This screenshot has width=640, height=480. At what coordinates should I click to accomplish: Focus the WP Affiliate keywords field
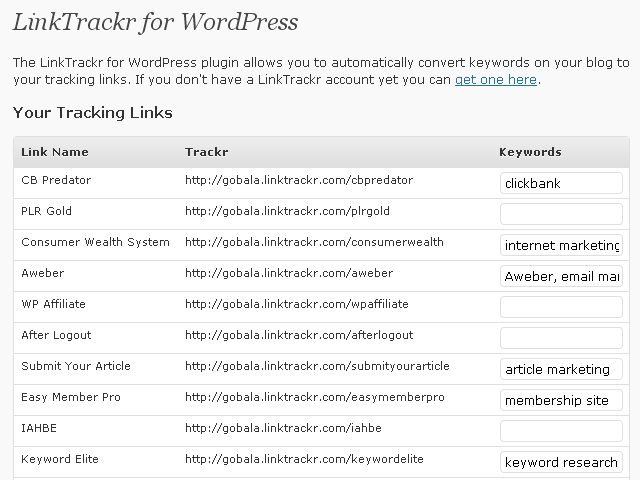[561, 307]
